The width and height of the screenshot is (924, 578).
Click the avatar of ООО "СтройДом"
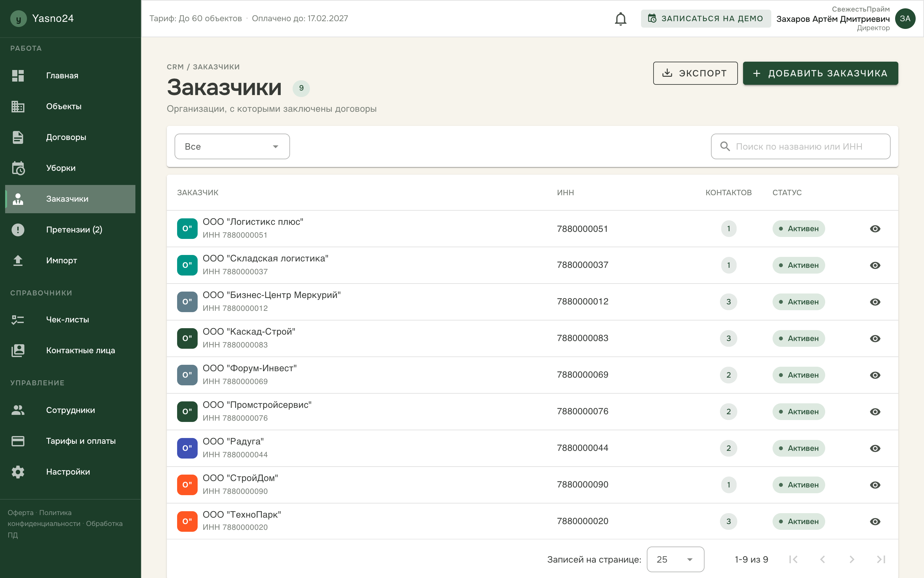click(187, 485)
